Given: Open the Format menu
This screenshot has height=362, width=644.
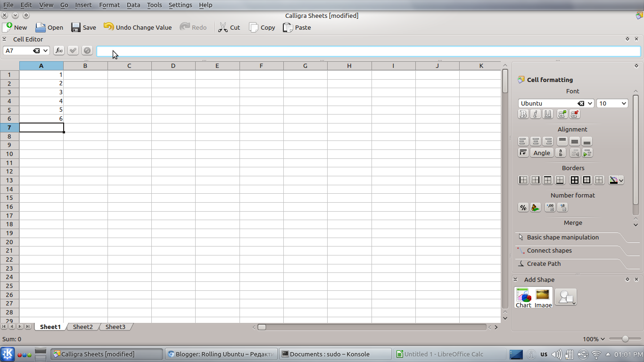Looking at the screenshot, I should point(109,5).
